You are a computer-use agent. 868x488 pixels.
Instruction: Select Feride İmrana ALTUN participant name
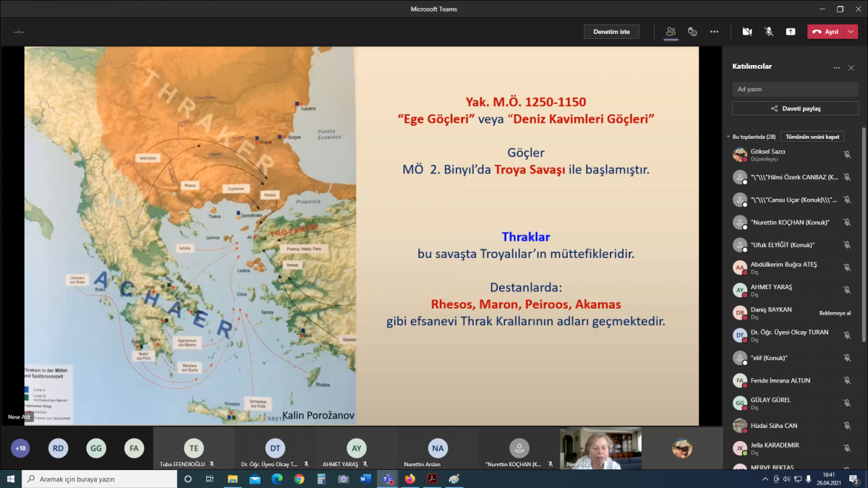(x=780, y=380)
